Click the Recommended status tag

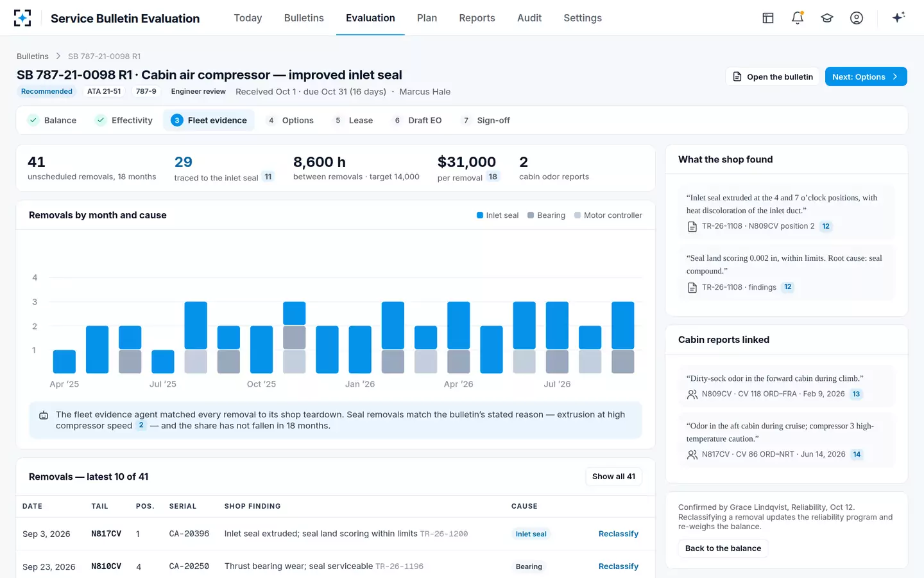(x=47, y=91)
